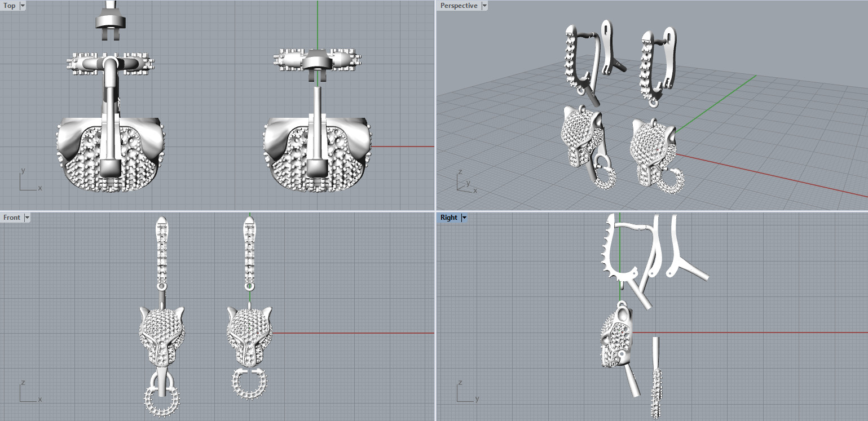Activate the Right viewport title label

click(449, 218)
